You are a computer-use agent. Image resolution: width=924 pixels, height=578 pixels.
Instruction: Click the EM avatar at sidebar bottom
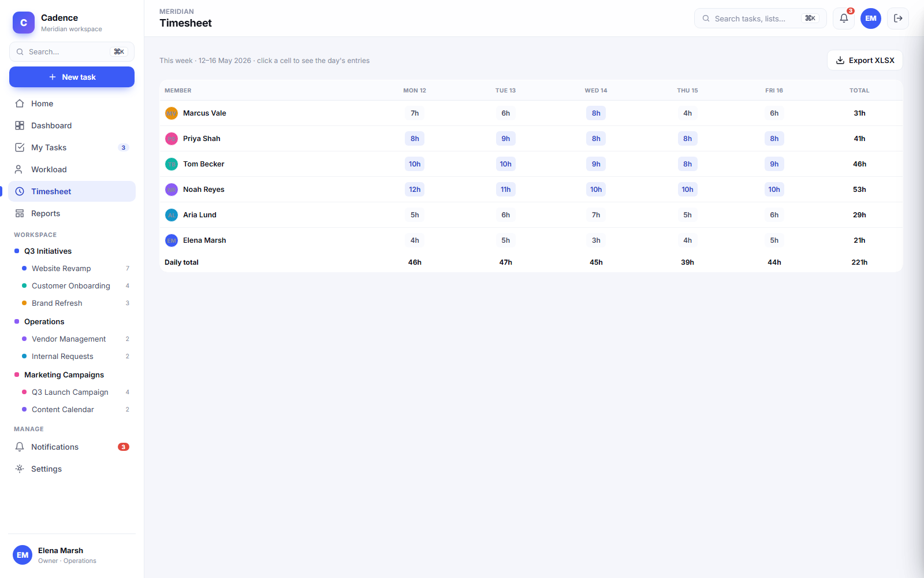23,555
